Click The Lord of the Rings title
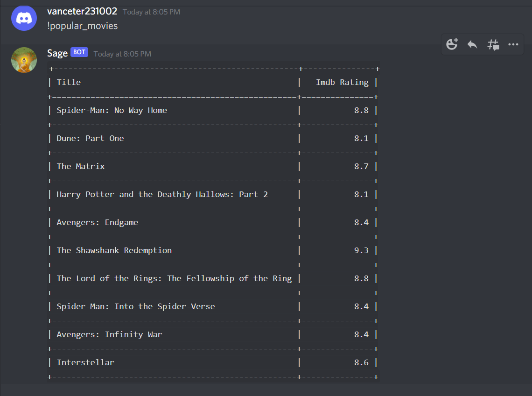Viewport: 532px width, 396px height. tap(174, 278)
